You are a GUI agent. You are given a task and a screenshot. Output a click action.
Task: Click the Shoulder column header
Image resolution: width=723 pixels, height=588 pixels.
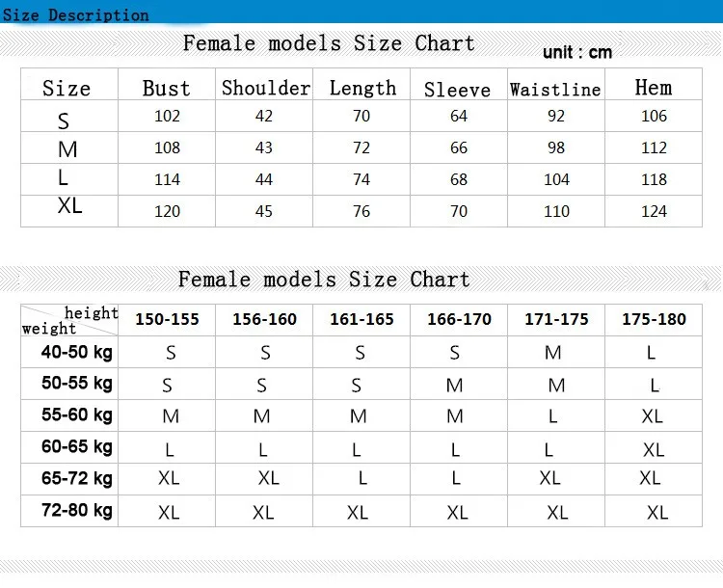pos(266,88)
